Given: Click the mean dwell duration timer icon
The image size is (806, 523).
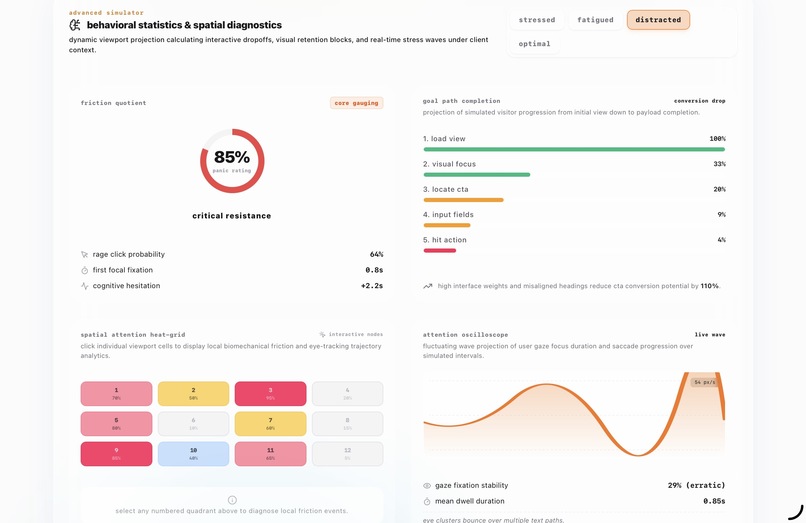Looking at the screenshot, I should click(427, 501).
